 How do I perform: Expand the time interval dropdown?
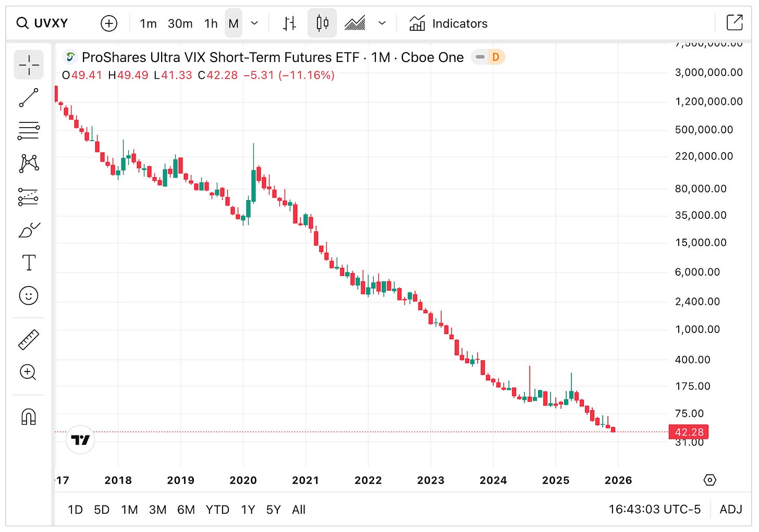click(x=254, y=23)
